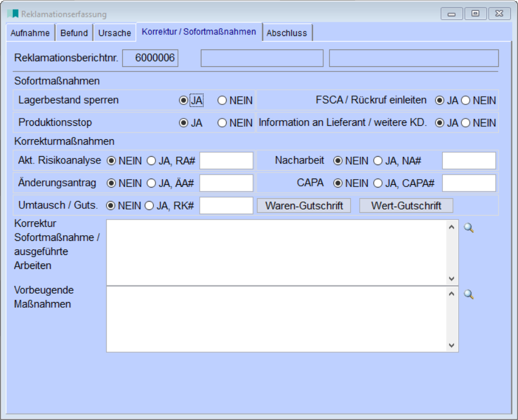
Task: Choose JA, RA# for Akt. Risikoanalyse
Action: [x=152, y=161]
